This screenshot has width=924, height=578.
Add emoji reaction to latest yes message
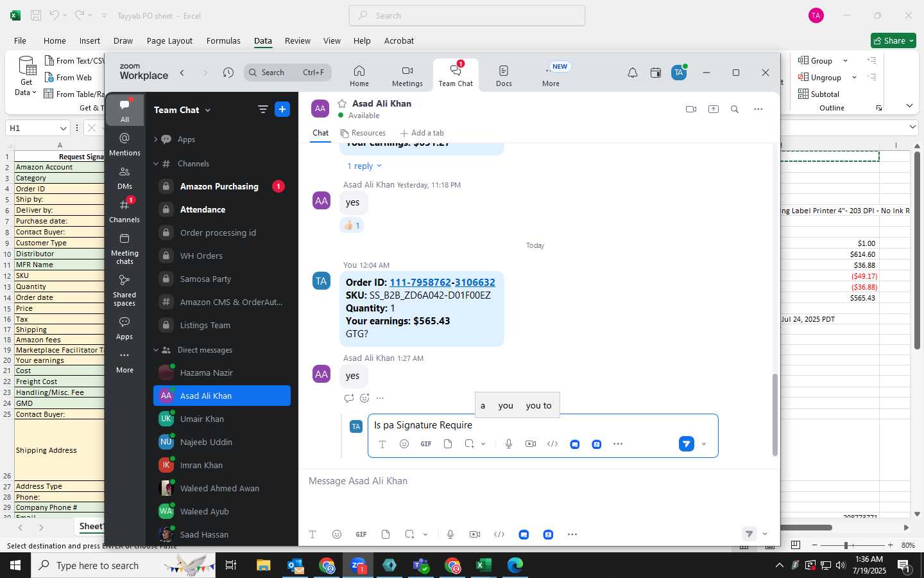(x=364, y=398)
